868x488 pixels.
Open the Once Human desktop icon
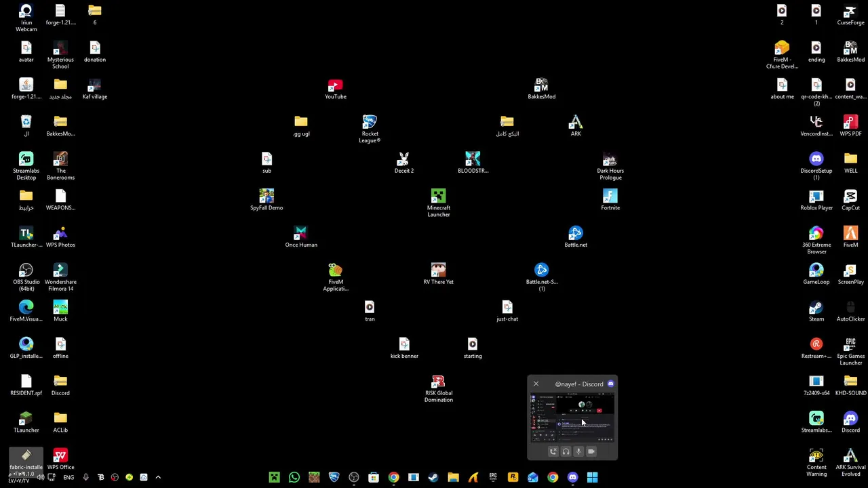coord(301,237)
